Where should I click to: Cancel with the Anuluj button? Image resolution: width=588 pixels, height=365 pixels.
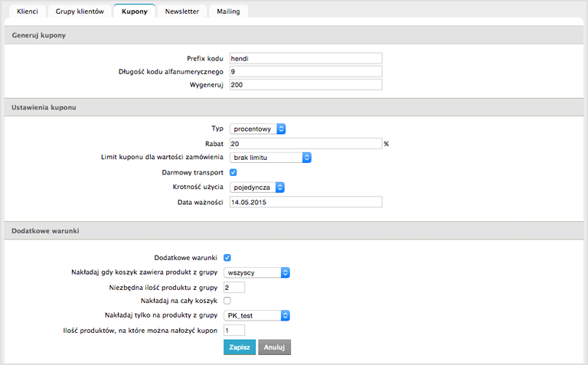tap(275, 347)
